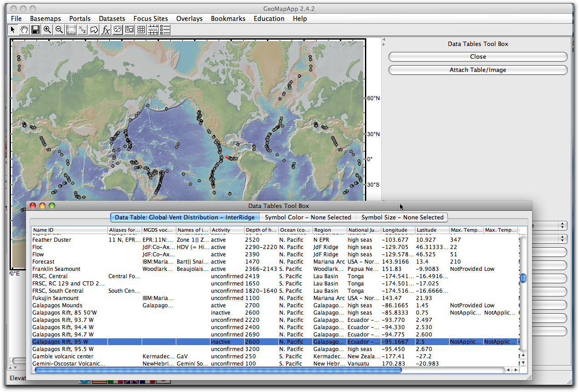Select the lasso digitizing tool
The image size is (579, 392).
(94, 29)
